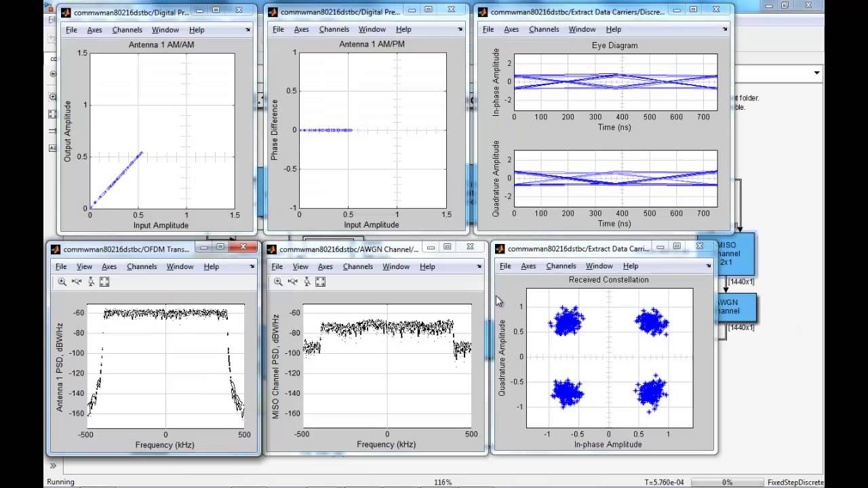Click Zoom Y-axis icon in OFDM Transmitter scope
Screen dimensions: 868x488
(90, 282)
